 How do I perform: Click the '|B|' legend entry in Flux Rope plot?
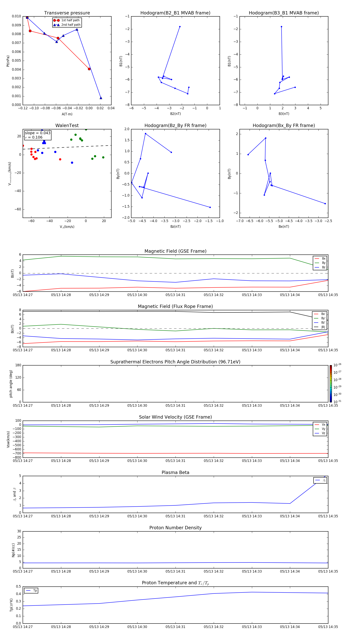coord(320,327)
